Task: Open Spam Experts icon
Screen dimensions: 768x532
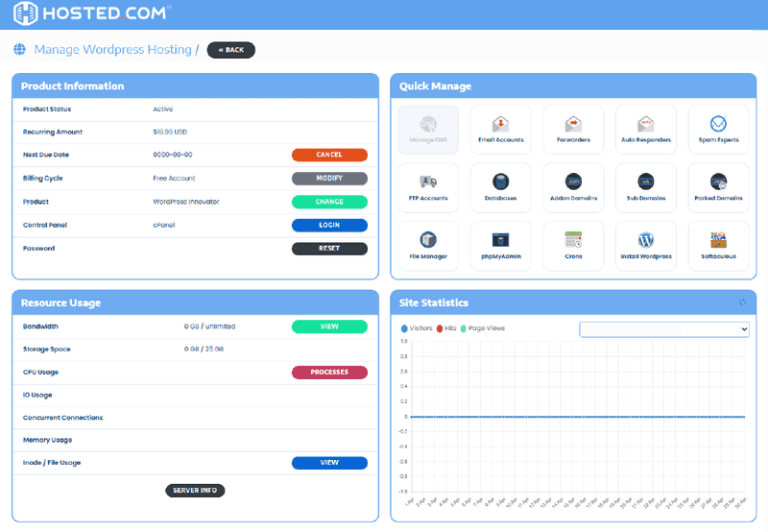Action: 718,130
